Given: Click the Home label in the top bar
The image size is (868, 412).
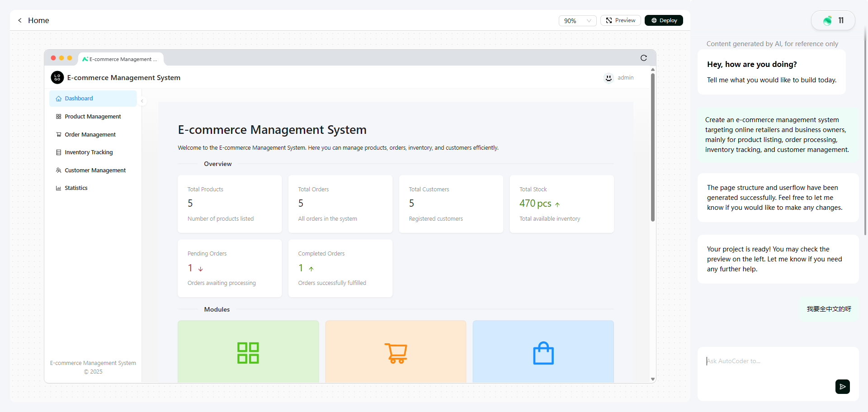Looking at the screenshot, I should point(38,20).
